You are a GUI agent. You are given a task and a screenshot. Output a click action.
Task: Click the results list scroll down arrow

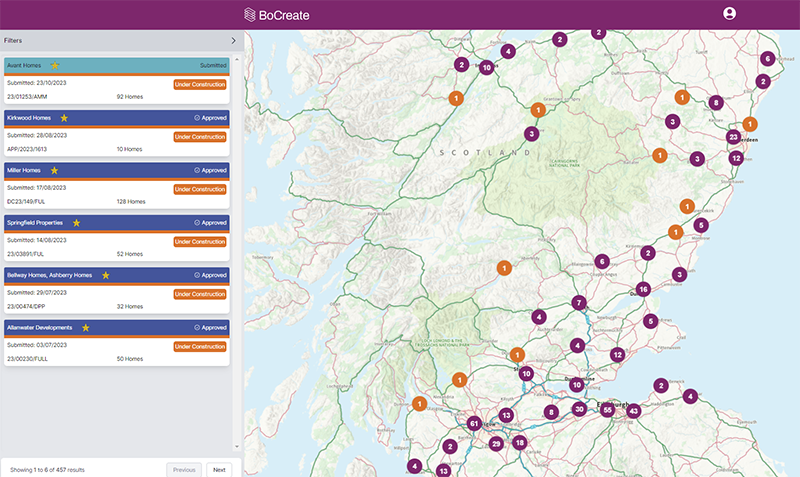coord(237,446)
